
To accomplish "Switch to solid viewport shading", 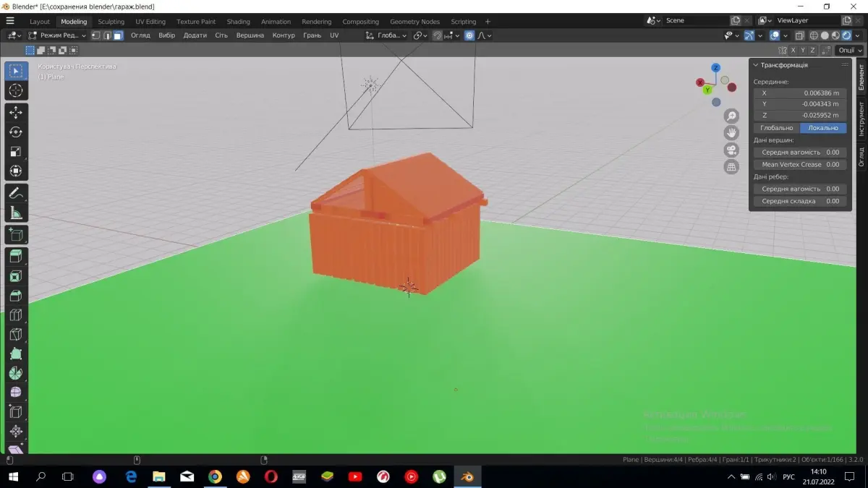I will pos(825,35).
